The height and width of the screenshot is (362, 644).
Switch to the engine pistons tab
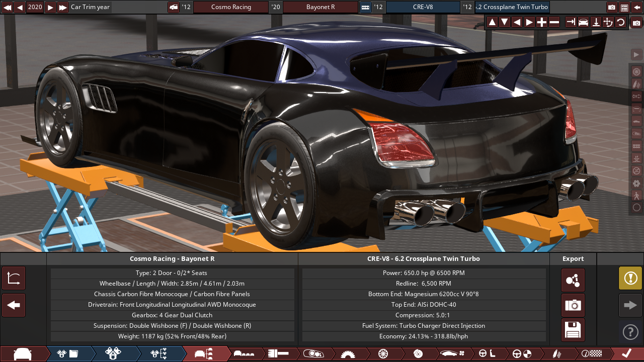pos(113,354)
